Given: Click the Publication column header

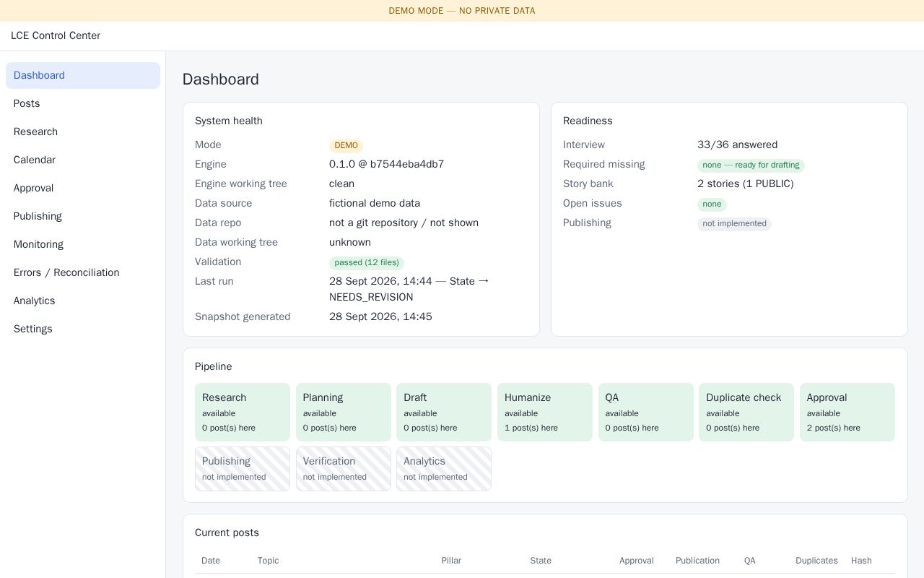Looking at the screenshot, I should 697,561.
